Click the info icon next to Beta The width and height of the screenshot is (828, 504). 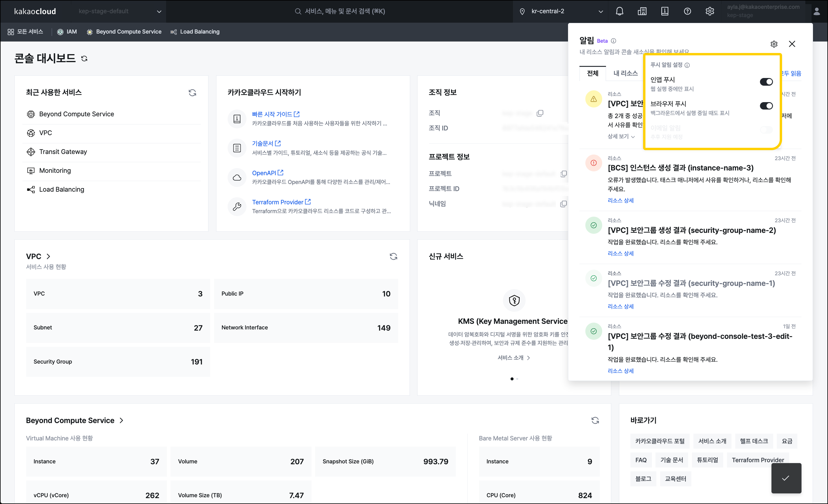point(614,41)
